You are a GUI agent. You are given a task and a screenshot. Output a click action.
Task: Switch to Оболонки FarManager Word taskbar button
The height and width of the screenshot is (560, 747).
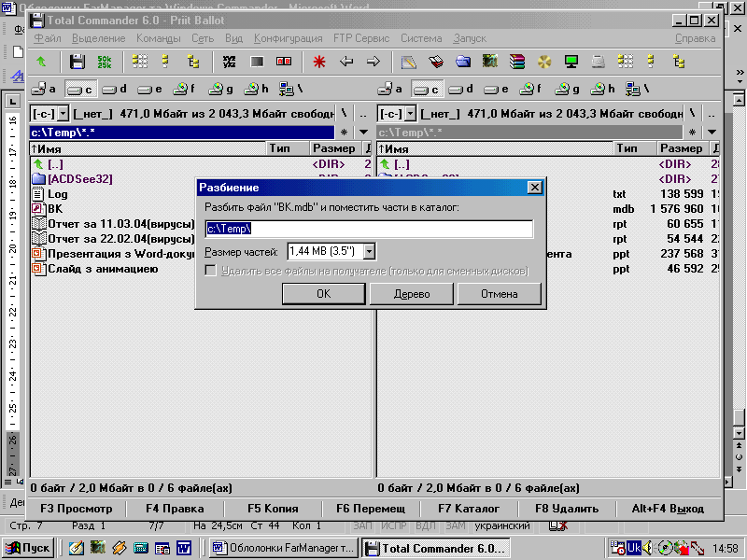point(285,548)
